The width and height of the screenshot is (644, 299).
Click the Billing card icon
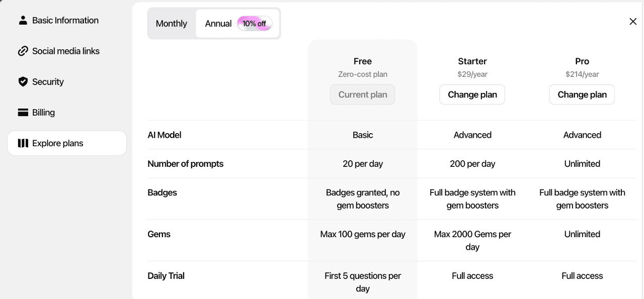(x=23, y=113)
